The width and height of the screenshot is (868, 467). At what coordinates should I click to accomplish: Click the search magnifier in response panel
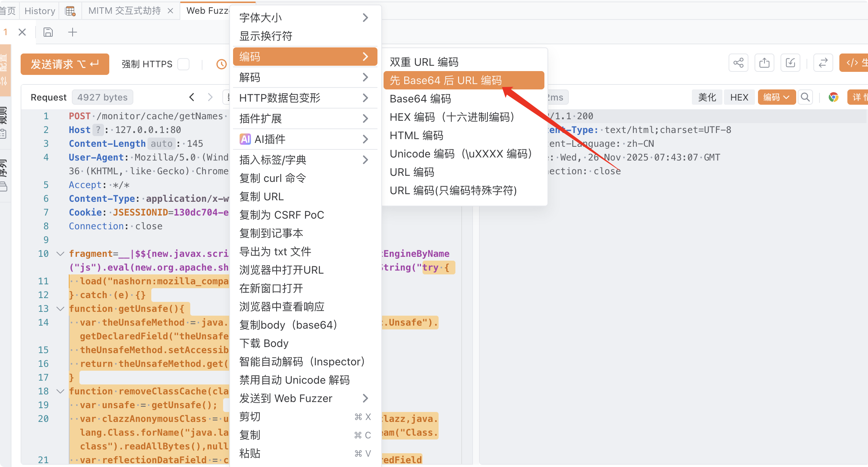tap(805, 97)
